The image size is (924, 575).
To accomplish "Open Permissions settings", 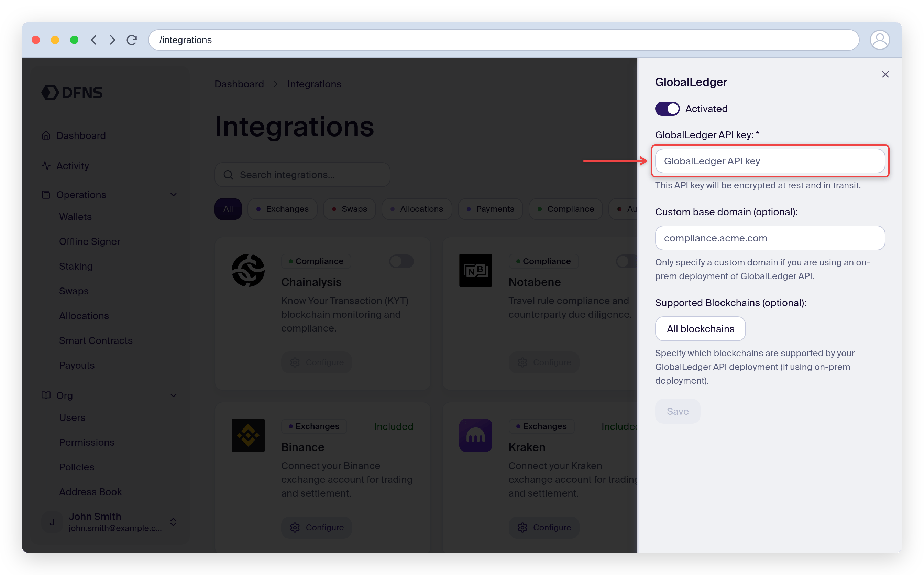I will [x=87, y=442].
